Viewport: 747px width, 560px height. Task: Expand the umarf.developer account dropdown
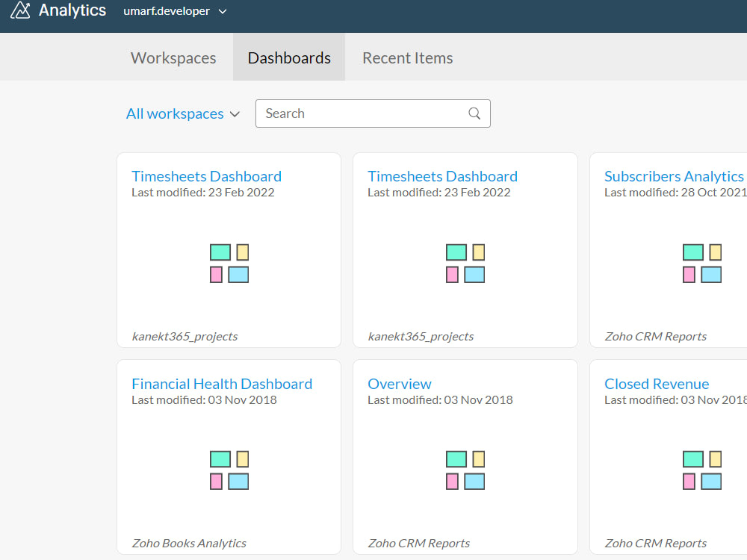(x=175, y=11)
